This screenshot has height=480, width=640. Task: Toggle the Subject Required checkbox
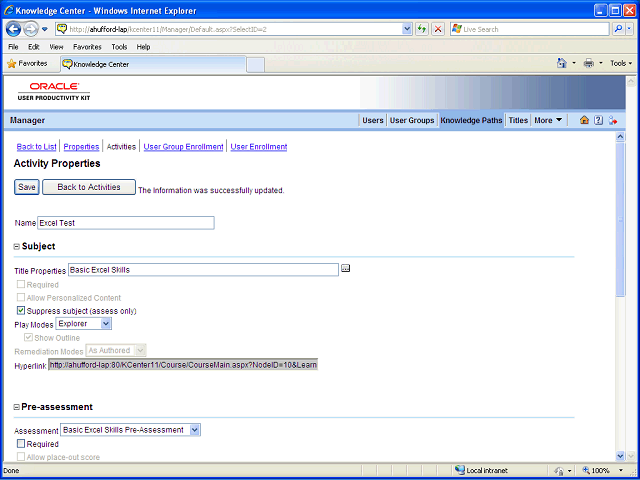21,284
